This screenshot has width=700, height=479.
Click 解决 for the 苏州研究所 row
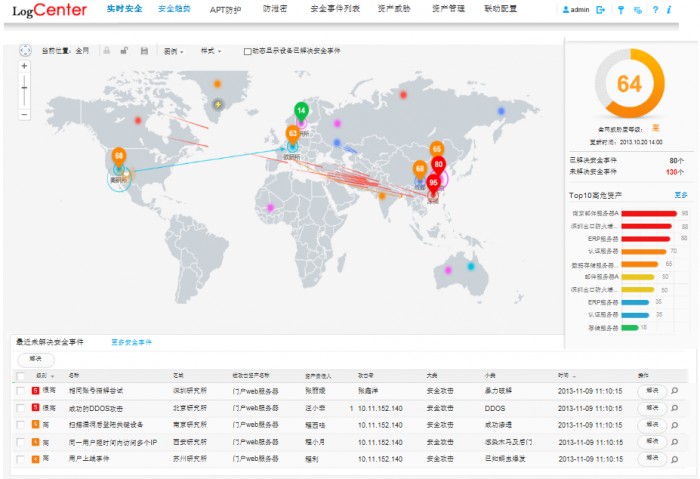(652, 458)
